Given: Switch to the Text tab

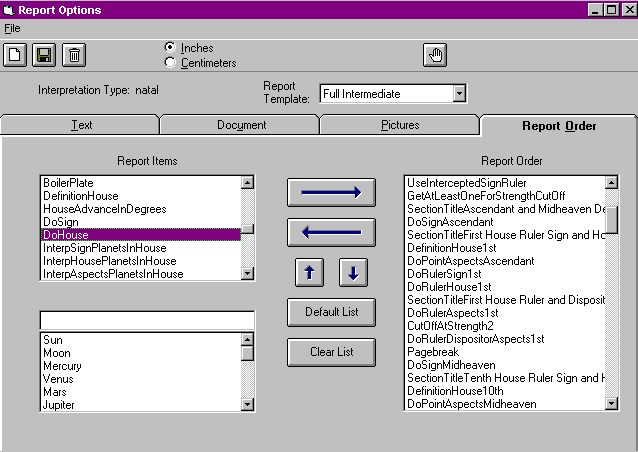Looking at the screenshot, I should 81,125.
